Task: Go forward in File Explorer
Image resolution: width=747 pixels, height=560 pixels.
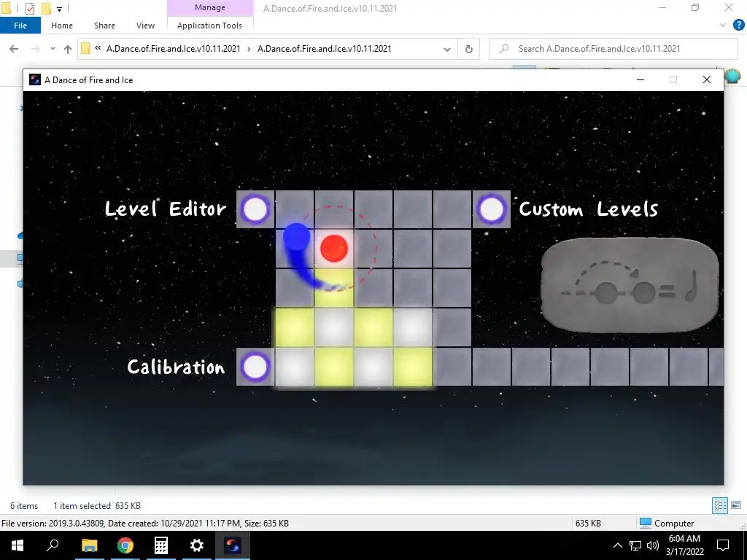Action: pyautogui.click(x=35, y=49)
